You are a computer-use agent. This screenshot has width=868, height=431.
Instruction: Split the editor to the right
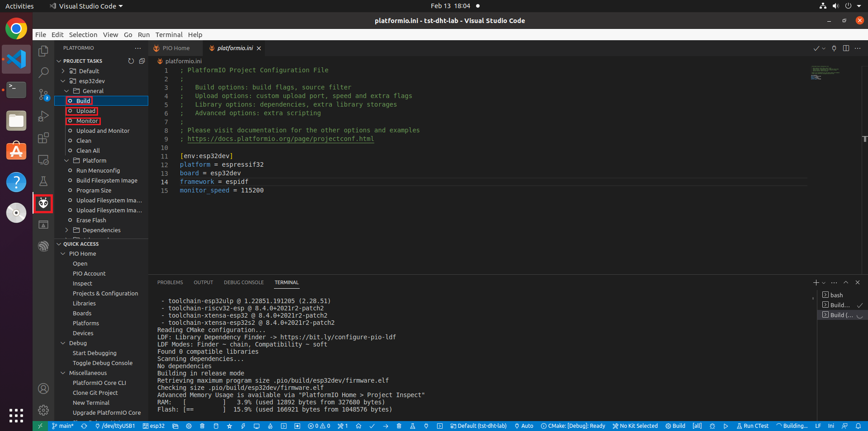tap(846, 48)
